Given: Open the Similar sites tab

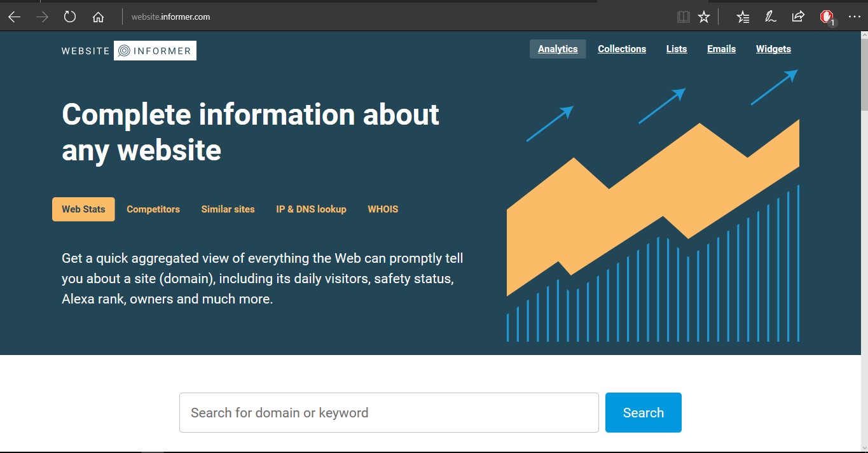Looking at the screenshot, I should pos(228,209).
